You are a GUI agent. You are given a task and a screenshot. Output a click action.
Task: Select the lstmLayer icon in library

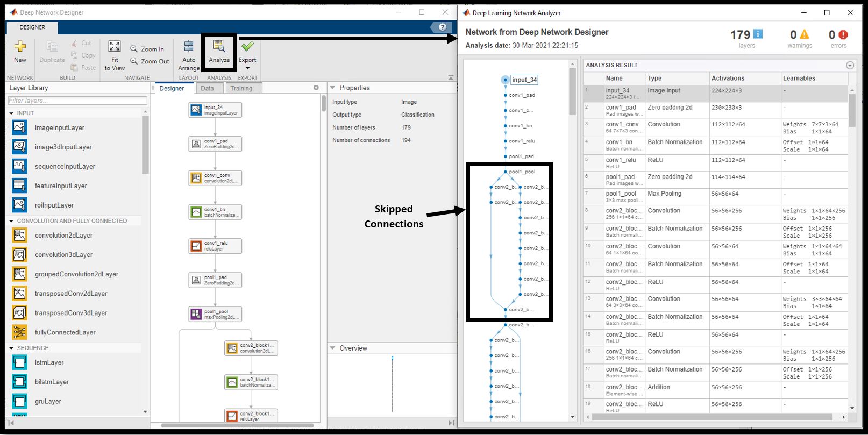coord(19,362)
